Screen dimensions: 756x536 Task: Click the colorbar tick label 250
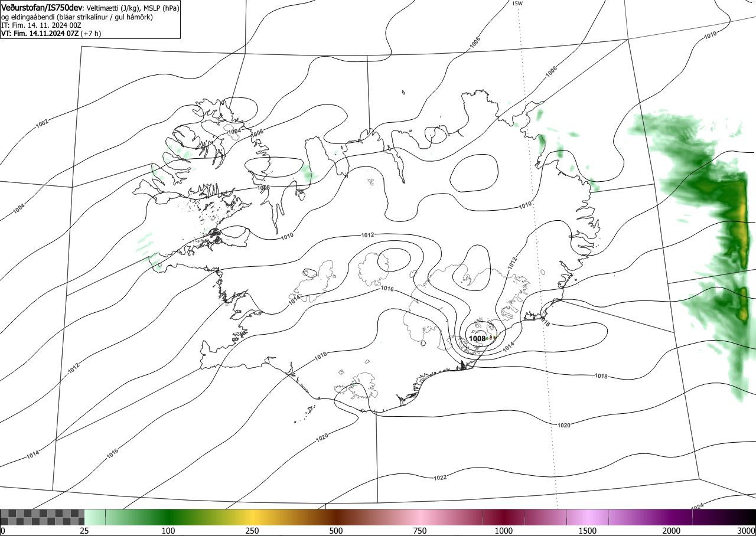click(x=252, y=531)
